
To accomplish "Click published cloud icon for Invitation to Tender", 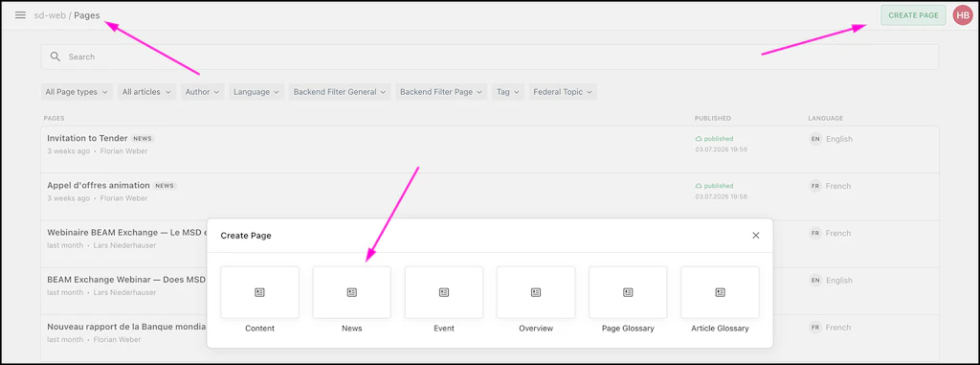I will point(699,138).
